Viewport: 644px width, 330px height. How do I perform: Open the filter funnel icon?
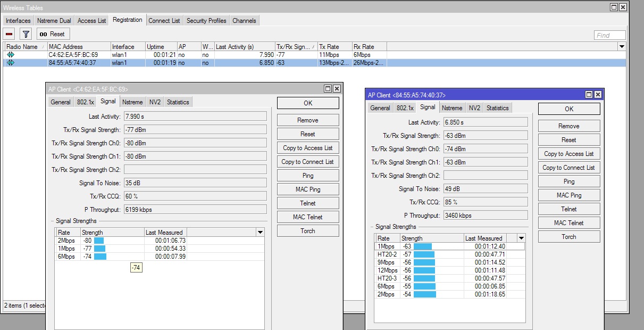26,34
